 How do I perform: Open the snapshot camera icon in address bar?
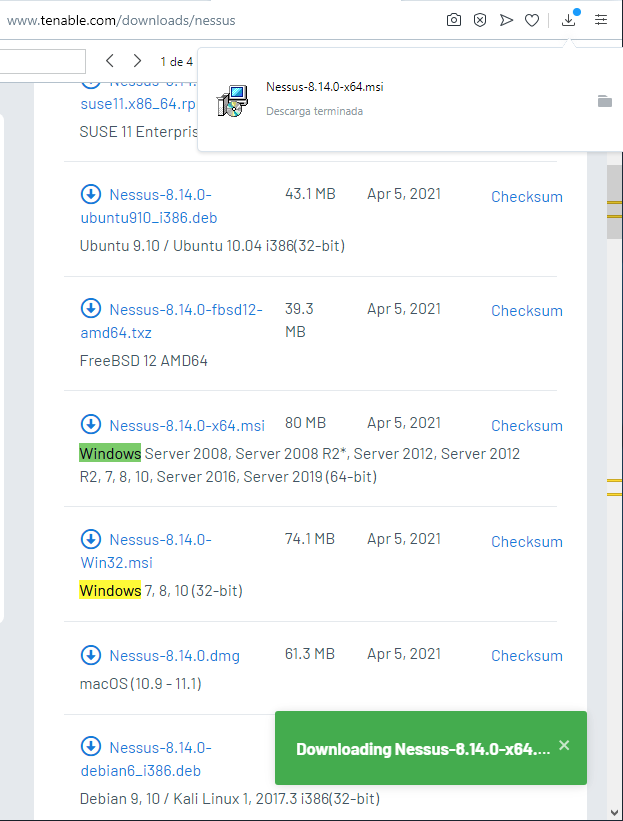(x=453, y=20)
